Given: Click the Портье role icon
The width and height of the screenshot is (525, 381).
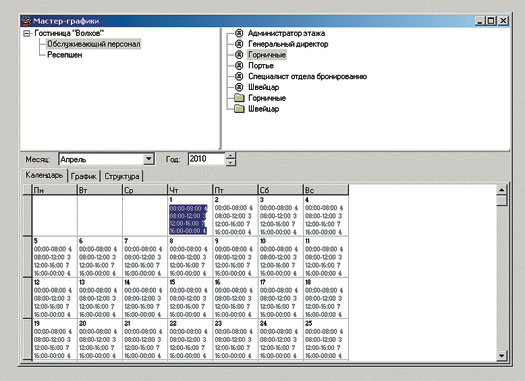Looking at the screenshot, I should (239, 66).
